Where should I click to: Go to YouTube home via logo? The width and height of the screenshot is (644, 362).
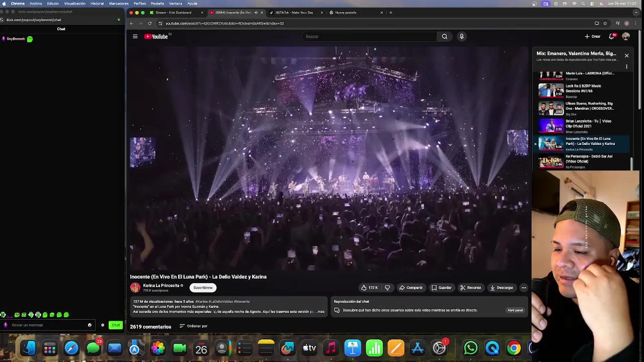pyautogui.click(x=156, y=36)
